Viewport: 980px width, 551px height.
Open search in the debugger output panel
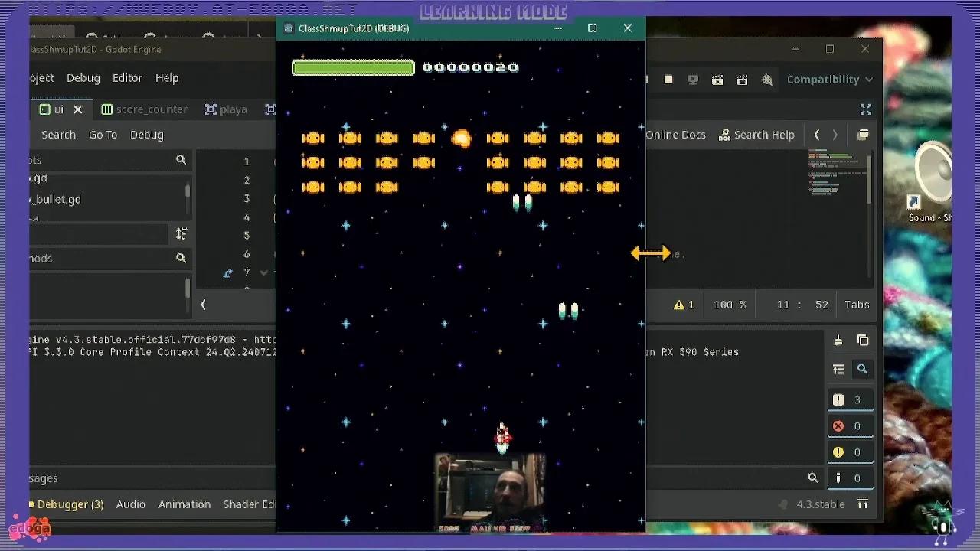[x=863, y=369]
